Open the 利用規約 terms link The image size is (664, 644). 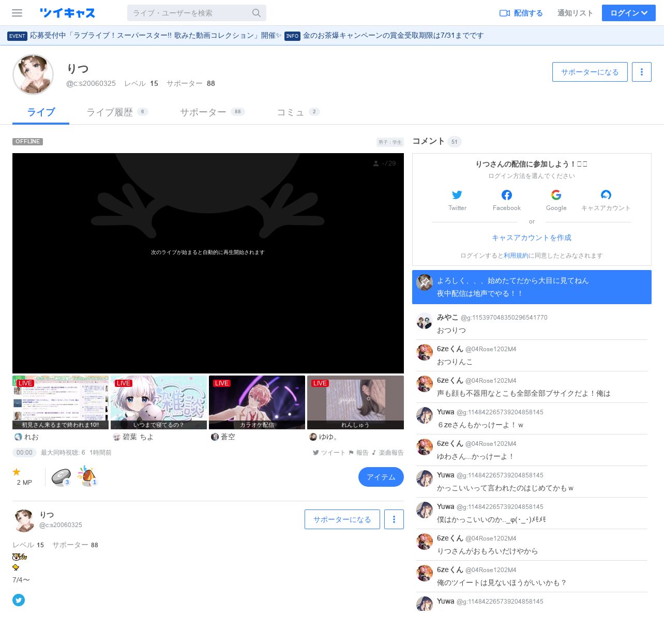coord(516,256)
